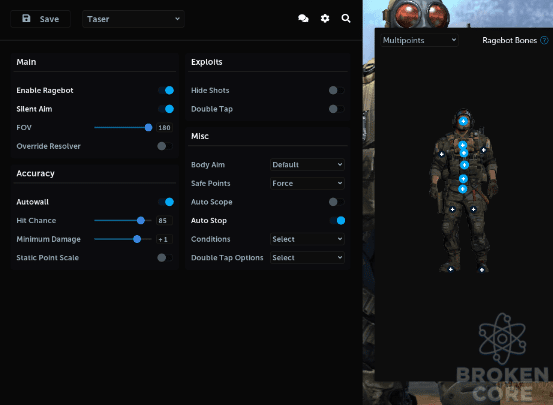
Task: Click the search magnifier icon
Action: 346,19
